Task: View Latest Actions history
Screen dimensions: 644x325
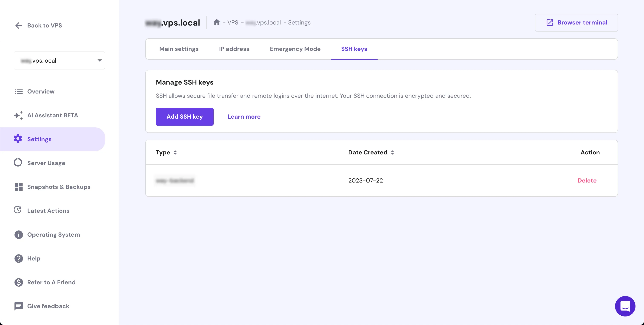Action: (x=49, y=211)
